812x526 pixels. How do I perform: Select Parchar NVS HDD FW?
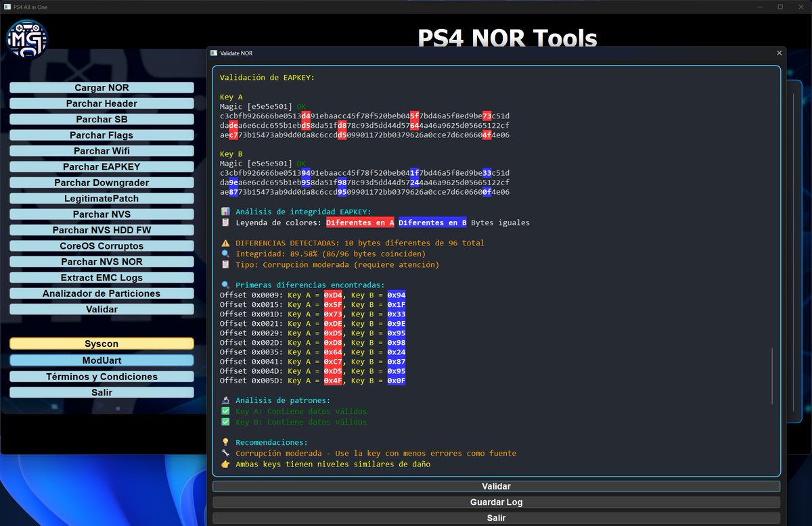pyautogui.click(x=101, y=230)
